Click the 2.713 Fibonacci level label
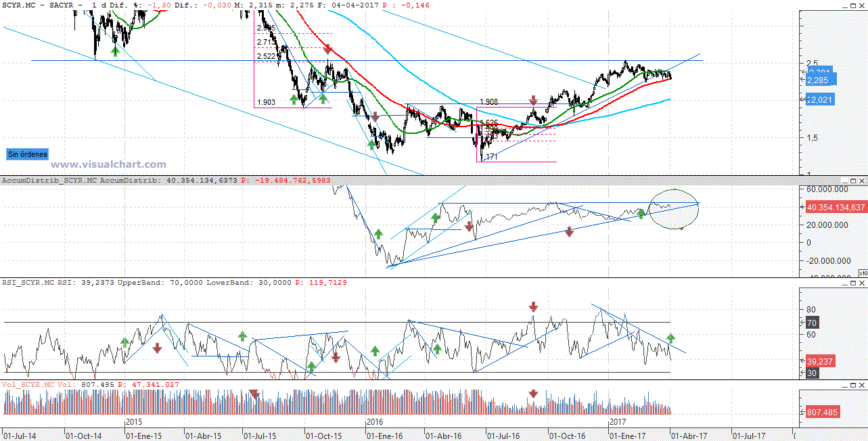The width and height of the screenshot is (868, 441). click(x=267, y=42)
